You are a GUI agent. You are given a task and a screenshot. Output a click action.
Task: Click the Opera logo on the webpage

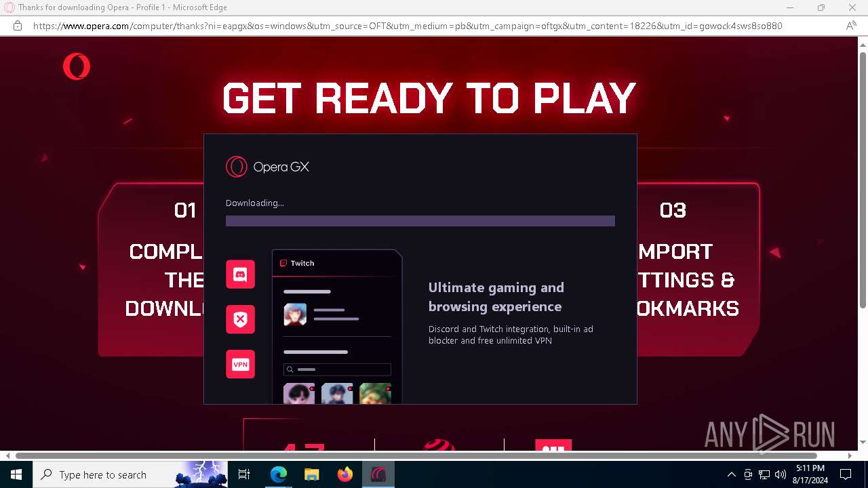pyautogui.click(x=77, y=67)
